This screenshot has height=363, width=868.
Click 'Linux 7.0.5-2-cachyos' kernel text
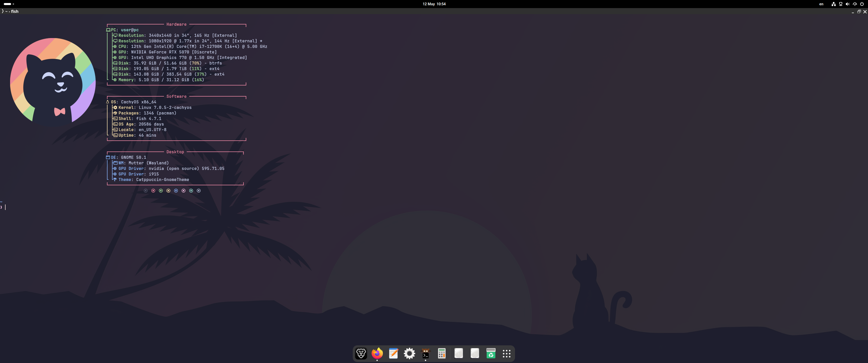point(165,107)
